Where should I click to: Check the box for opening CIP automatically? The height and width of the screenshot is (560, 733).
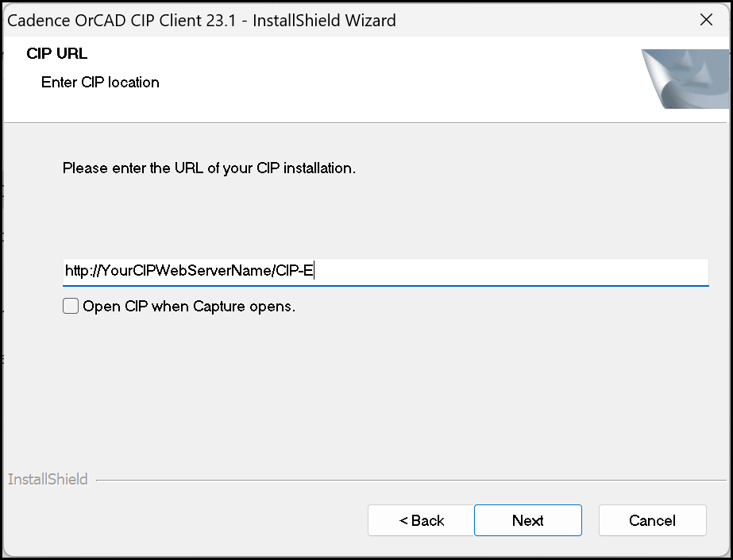pos(71,305)
